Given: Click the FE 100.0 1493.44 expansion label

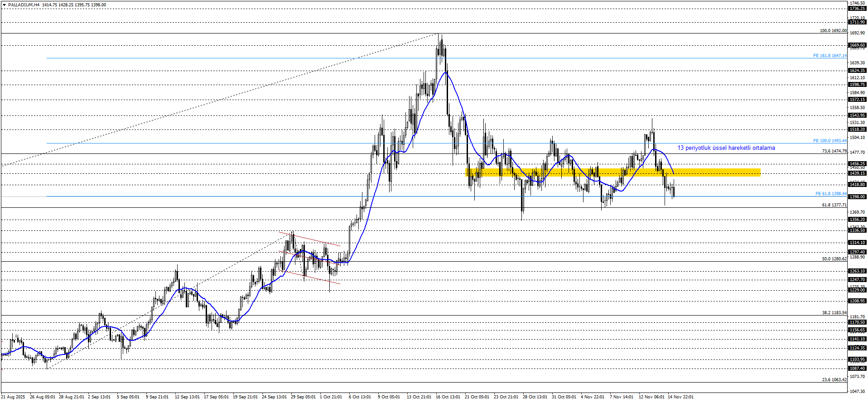Looking at the screenshot, I should click(829, 141).
